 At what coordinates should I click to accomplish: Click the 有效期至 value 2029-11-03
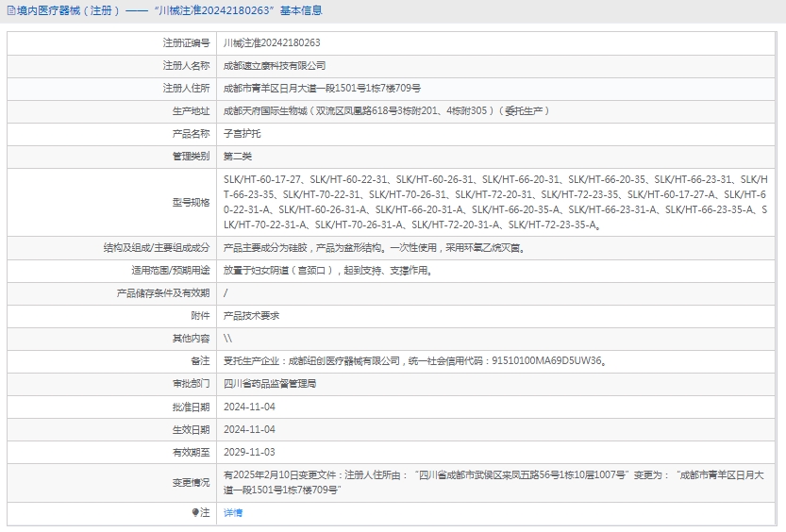pos(249,452)
